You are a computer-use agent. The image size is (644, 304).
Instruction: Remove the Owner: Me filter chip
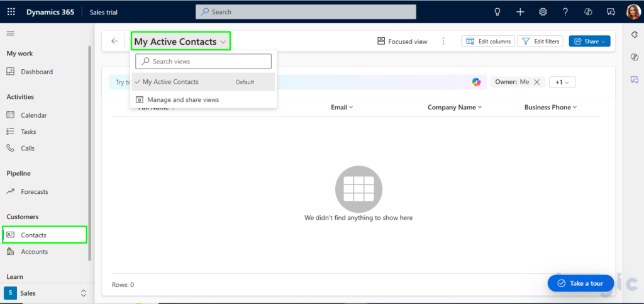[x=536, y=82]
